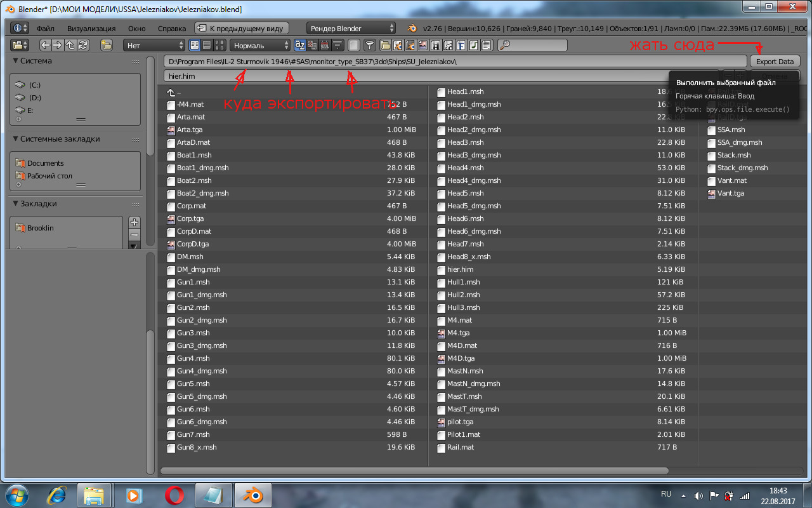812x508 pixels.
Task: Switch to short list display mode
Action: click(195, 45)
